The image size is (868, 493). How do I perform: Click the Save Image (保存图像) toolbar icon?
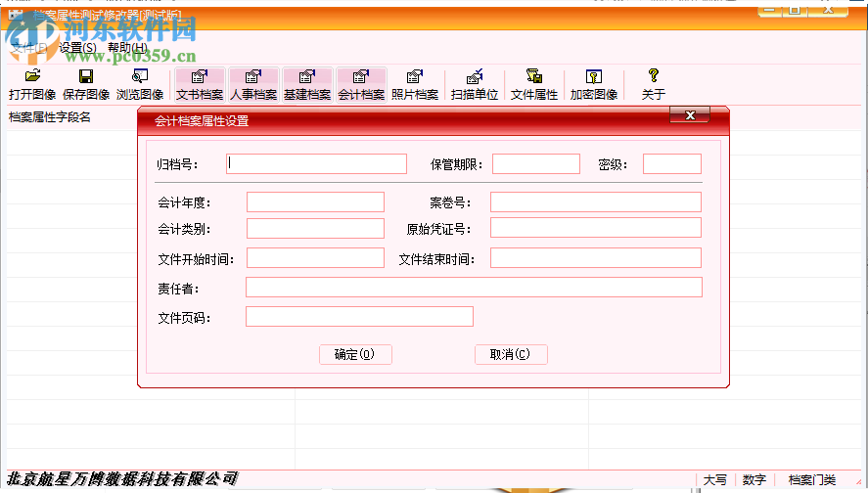[x=86, y=85]
